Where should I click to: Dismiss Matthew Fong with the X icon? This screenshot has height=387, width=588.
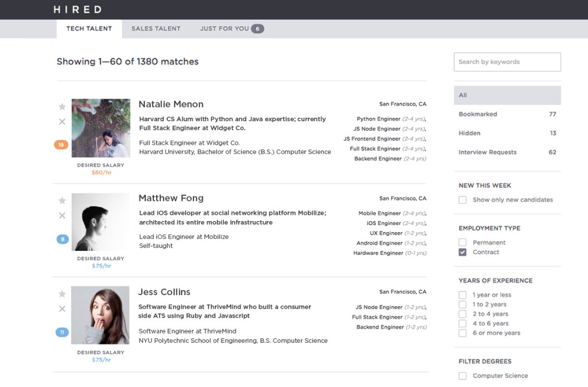point(62,215)
